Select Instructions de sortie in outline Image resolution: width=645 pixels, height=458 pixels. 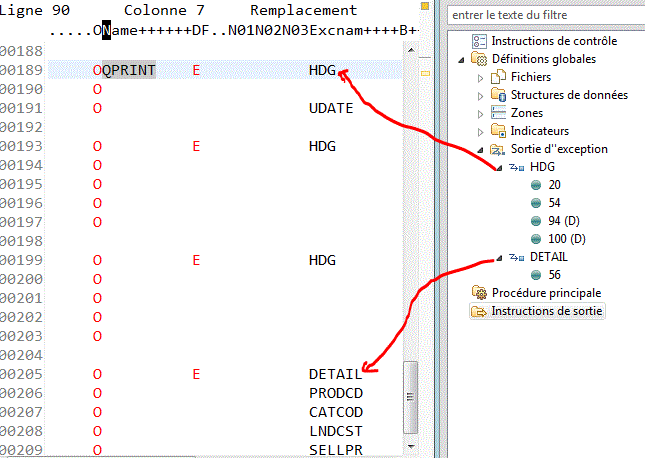click(547, 311)
